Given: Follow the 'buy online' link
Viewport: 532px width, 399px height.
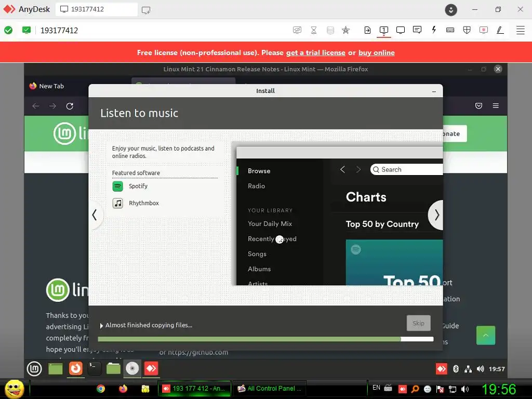Looking at the screenshot, I should [377, 52].
